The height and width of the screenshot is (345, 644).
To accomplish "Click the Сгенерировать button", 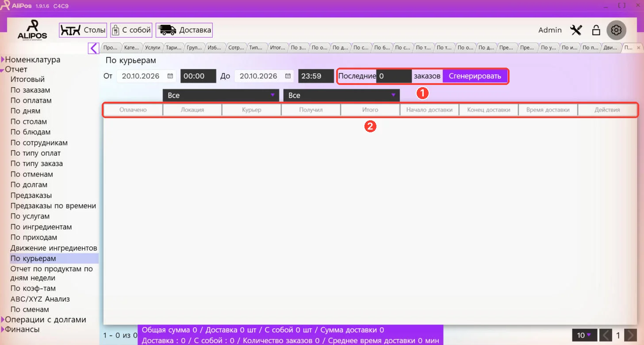I will [475, 76].
